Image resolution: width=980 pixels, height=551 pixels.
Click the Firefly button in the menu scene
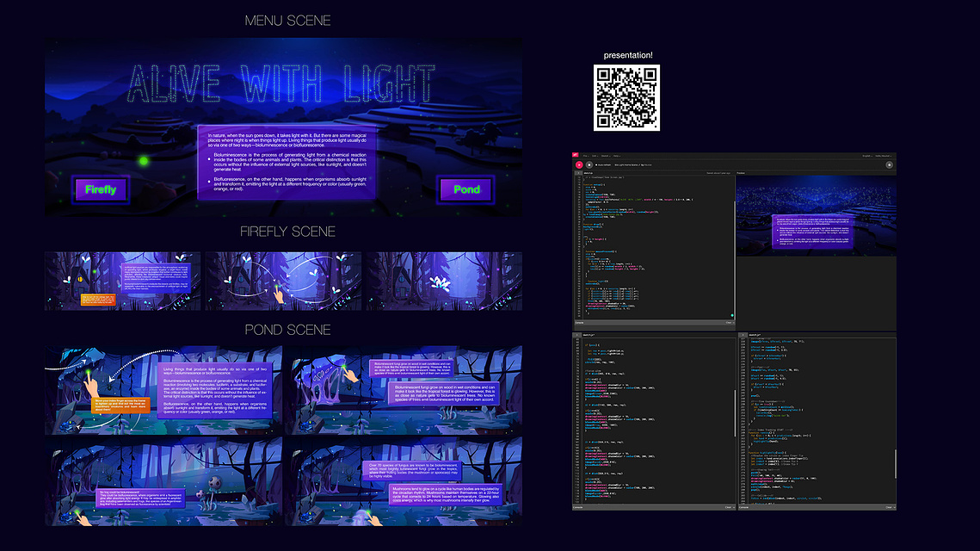pyautogui.click(x=101, y=189)
